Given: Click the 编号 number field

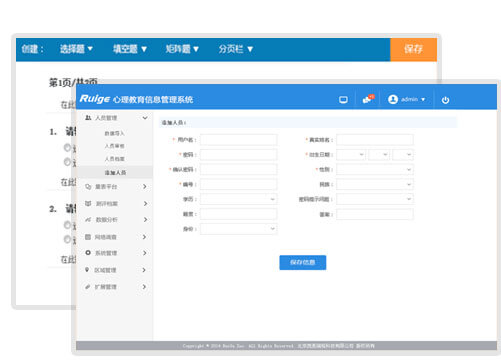Looking at the screenshot, I should (x=239, y=184).
